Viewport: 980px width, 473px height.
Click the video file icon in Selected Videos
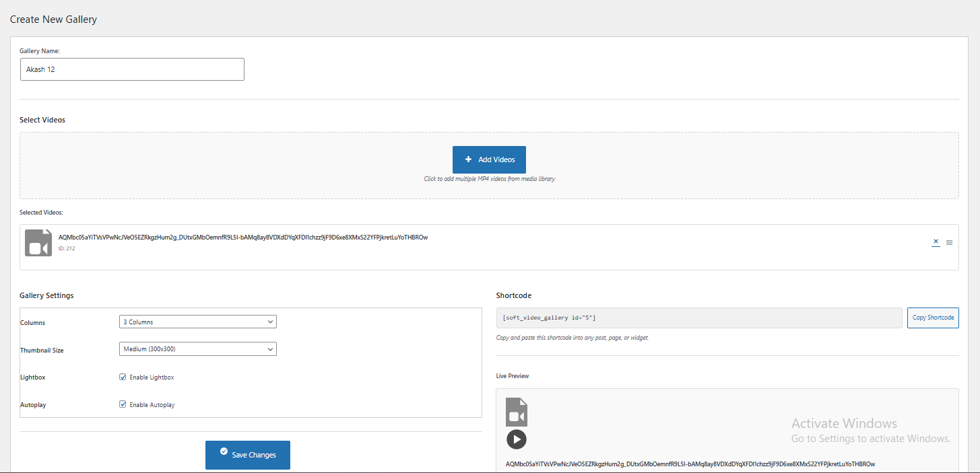click(38, 243)
